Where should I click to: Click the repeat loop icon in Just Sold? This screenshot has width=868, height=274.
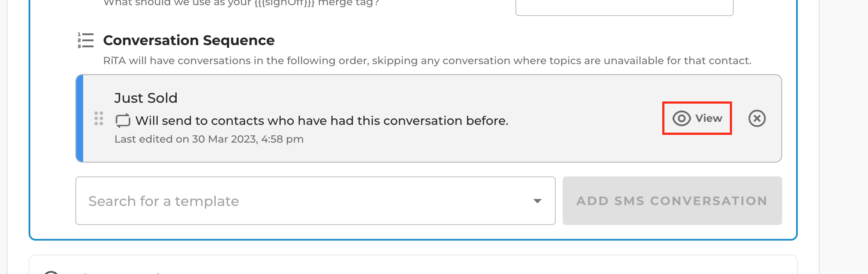(x=123, y=121)
